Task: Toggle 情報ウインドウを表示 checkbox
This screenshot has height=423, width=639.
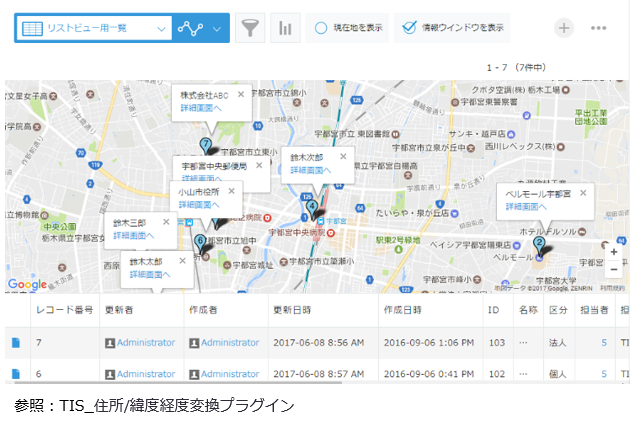Action: point(452,28)
